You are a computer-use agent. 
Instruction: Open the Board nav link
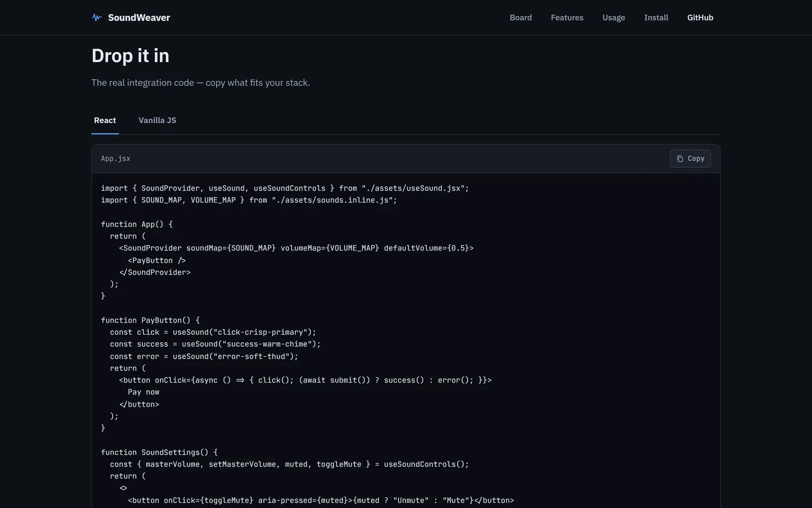click(x=521, y=18)
